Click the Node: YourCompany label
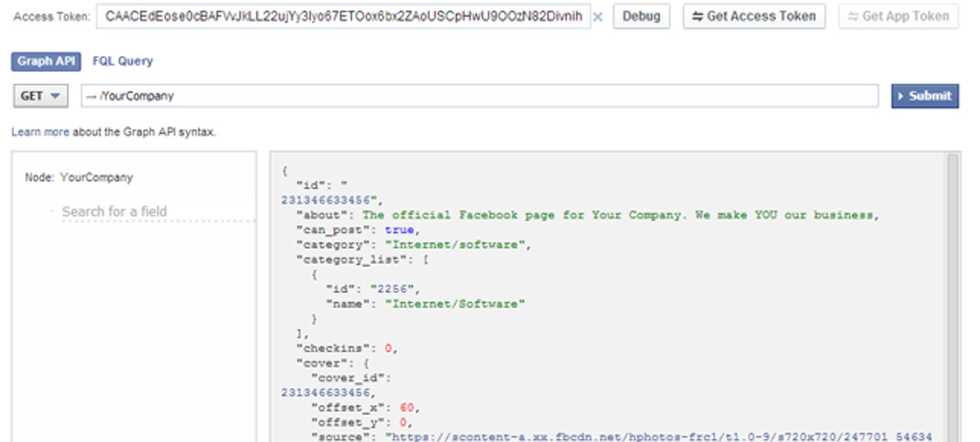This screenshot has width=980, height=442. (79, 177)
